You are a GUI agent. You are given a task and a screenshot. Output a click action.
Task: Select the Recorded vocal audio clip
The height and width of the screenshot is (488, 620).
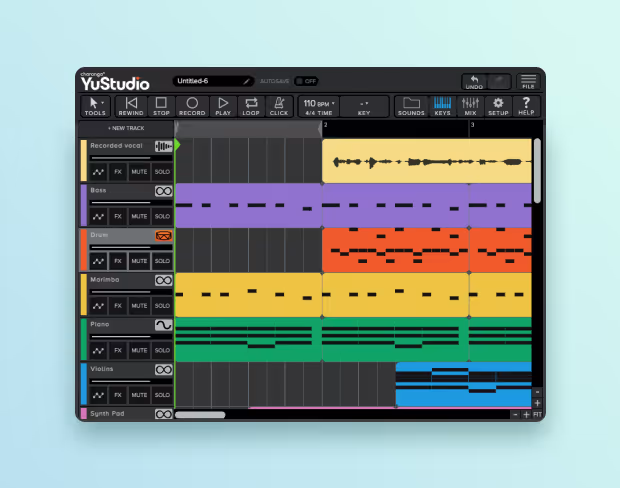[427, 161]
